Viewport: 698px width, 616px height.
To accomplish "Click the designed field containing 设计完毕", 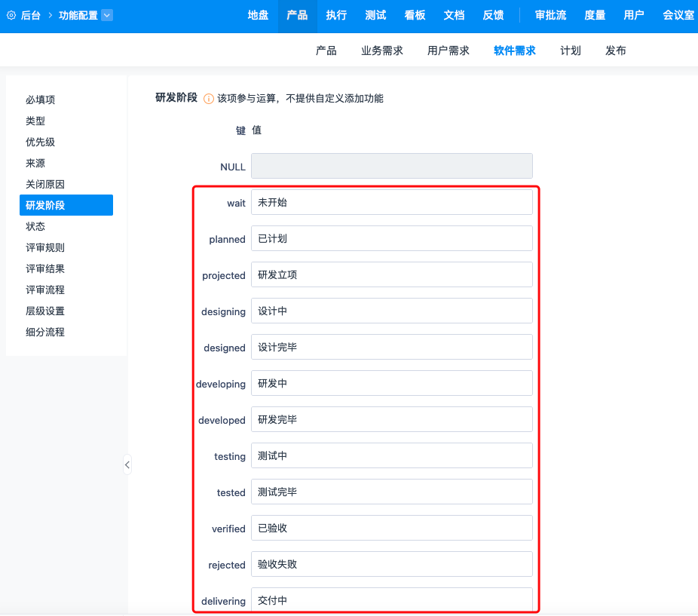I will [x=392, y=347].
